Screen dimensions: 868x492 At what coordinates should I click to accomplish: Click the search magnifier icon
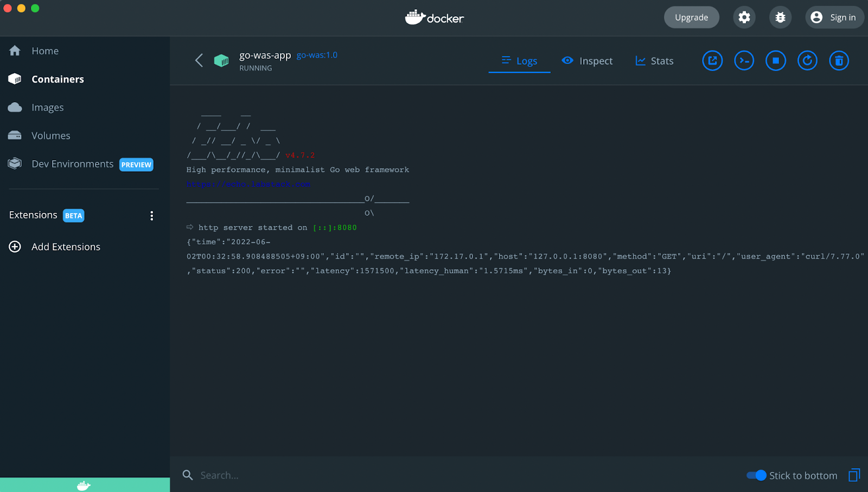pos(188,475)
